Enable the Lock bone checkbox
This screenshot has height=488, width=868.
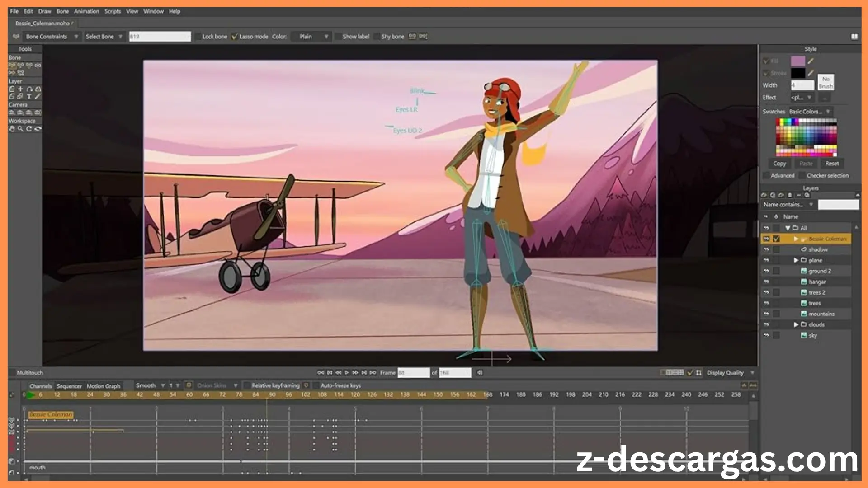coord(198,37)
